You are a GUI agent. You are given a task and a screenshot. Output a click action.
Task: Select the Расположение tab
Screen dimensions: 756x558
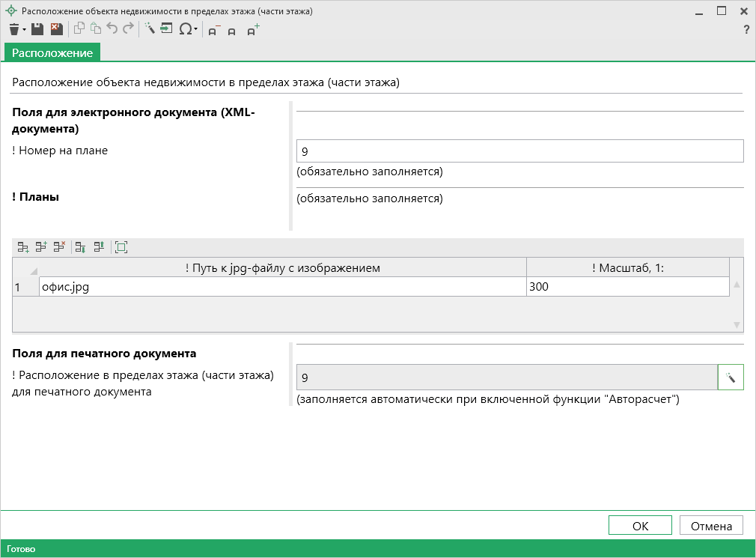pyautogui.click(x=52, y=52)
